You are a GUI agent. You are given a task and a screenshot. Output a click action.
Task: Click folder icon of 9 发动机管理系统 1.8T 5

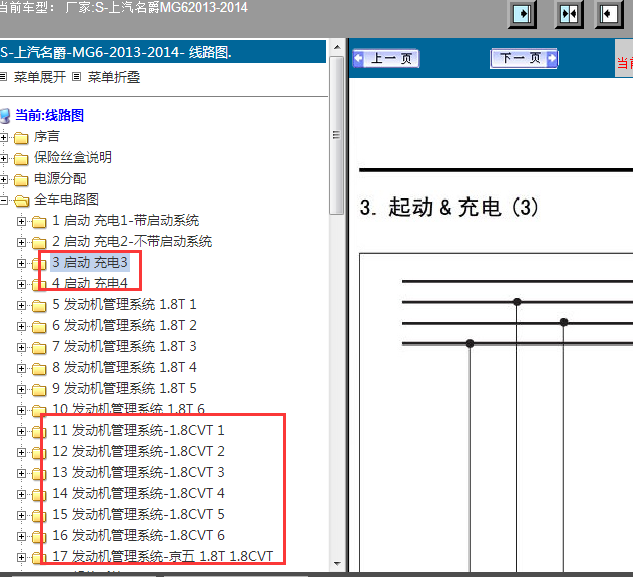[39, 390]
